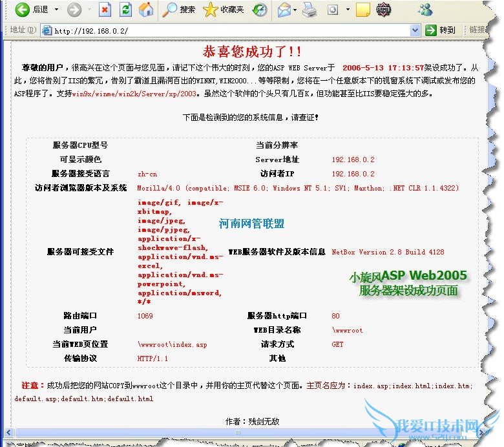Viewport: 504px width, 447px height.
Task: Click NetBox Version 2.8 Build 4128 text
Action: point(388,252)
